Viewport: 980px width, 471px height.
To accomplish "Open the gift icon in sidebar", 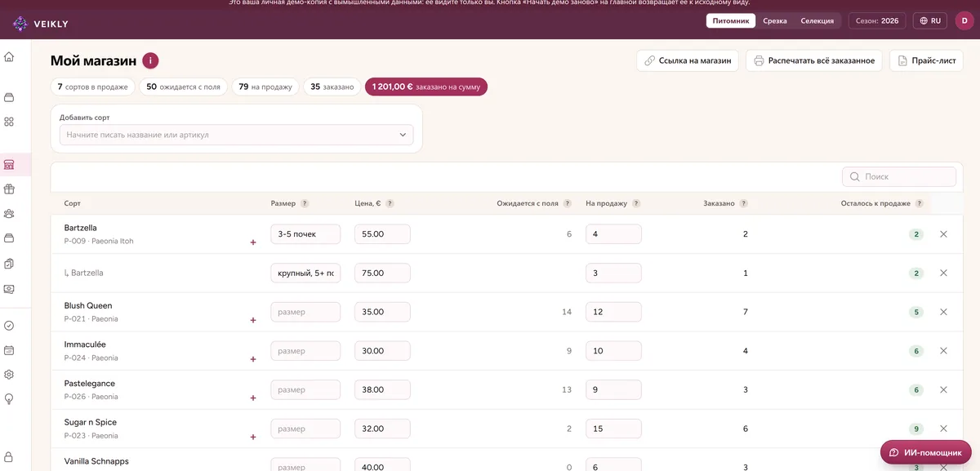I will [x=9, y=189].
